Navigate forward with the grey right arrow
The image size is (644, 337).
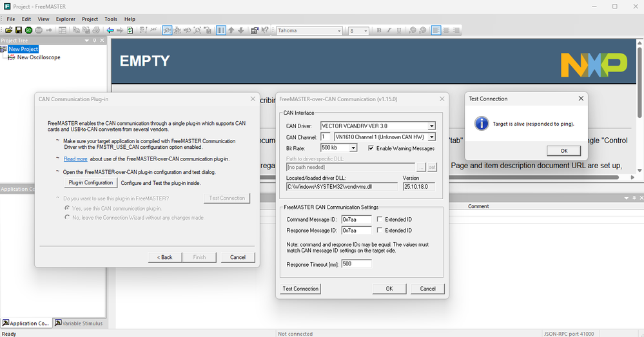pos(120,30)
